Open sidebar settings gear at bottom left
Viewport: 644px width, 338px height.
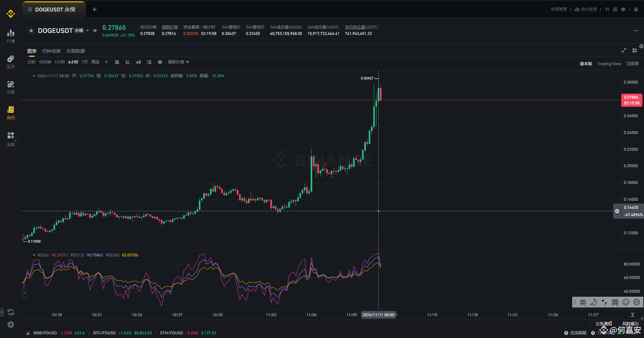(x=11, y=325)
